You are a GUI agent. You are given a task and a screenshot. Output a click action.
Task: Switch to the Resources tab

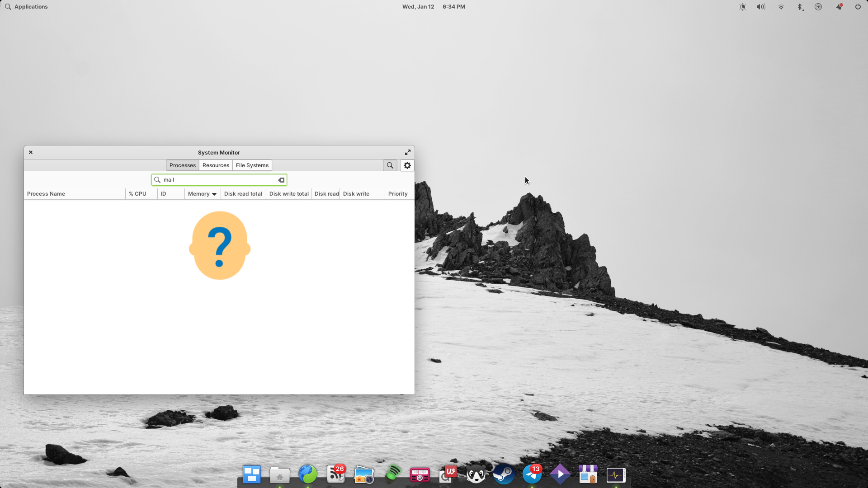tap(216, 165)
